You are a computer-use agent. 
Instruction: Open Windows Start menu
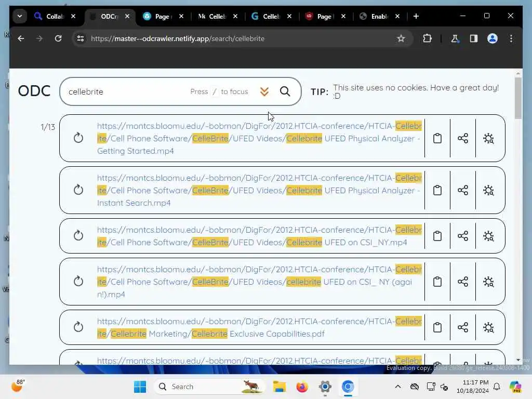point(140,387)
